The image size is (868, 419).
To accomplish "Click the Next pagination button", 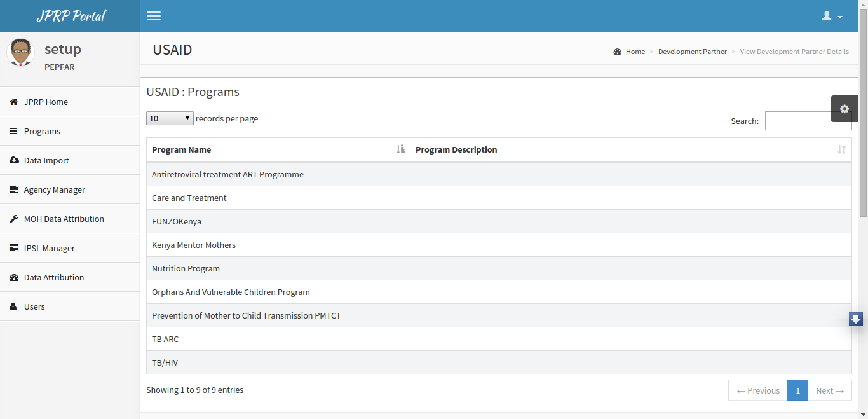I will (x=830, y=390).
